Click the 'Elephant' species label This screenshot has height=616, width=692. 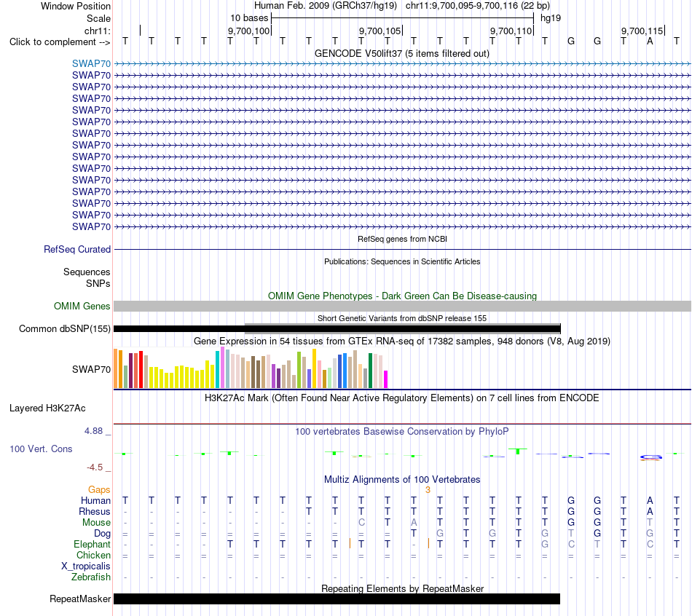[93, 544]
